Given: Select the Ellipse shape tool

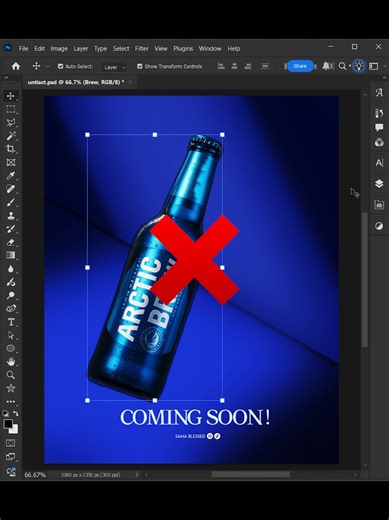Looking at the screenshot, I should coord(11,349).
